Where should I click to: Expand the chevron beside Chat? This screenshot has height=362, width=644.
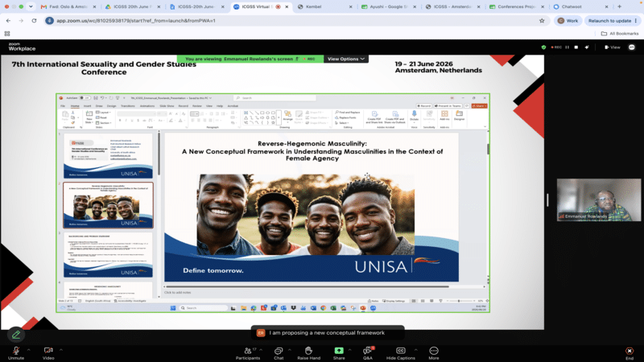(290, 350)
